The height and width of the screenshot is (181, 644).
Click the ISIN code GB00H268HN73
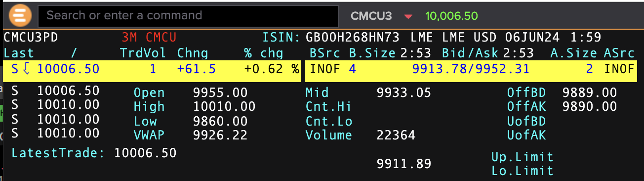(x=355, y=38)
